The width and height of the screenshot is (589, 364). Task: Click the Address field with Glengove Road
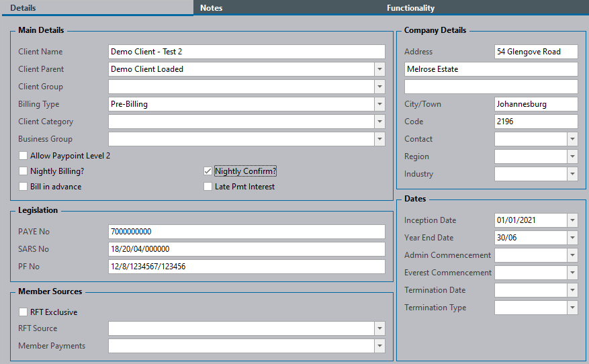coord(536,52)
